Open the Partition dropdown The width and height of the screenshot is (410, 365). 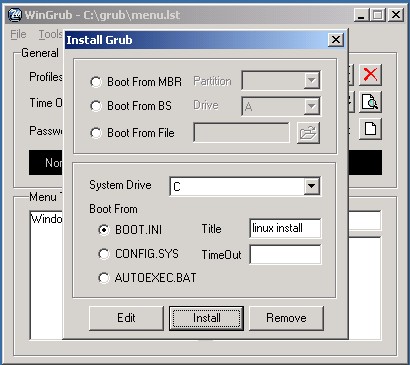click(x=312, y=80)
